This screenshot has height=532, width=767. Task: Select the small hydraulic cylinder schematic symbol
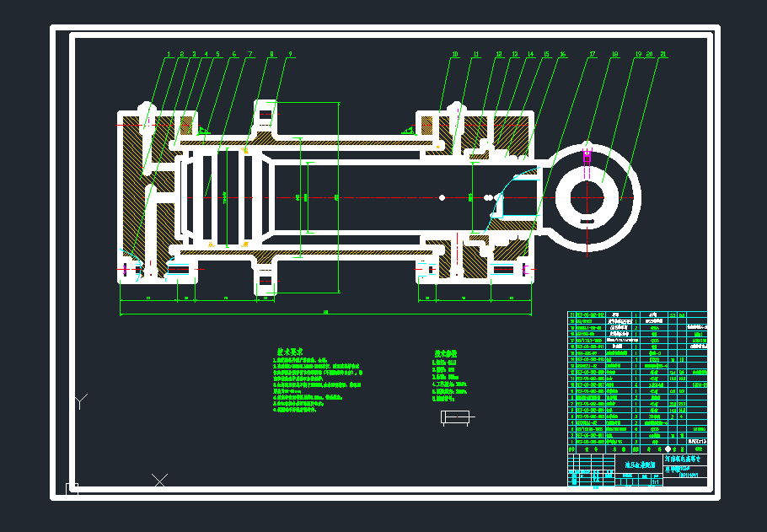(454, 417)
